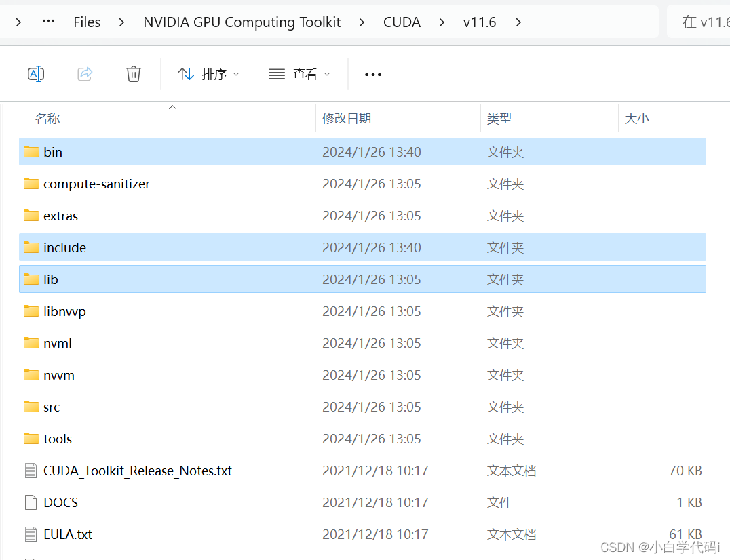The image size is (730, 560).
Task: Click the Share toolbar icon
Action: [85, 74]
